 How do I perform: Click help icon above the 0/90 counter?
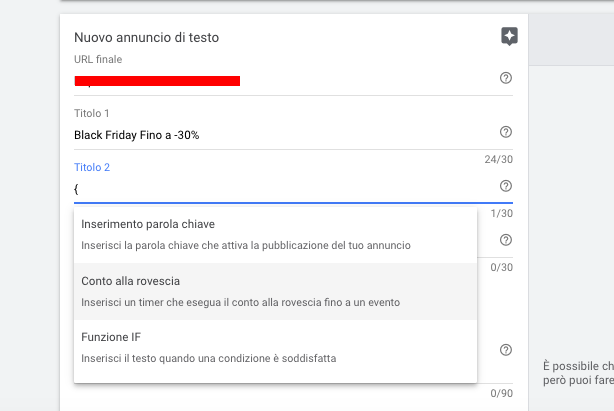pyautogui.click(x=506, y=350)
